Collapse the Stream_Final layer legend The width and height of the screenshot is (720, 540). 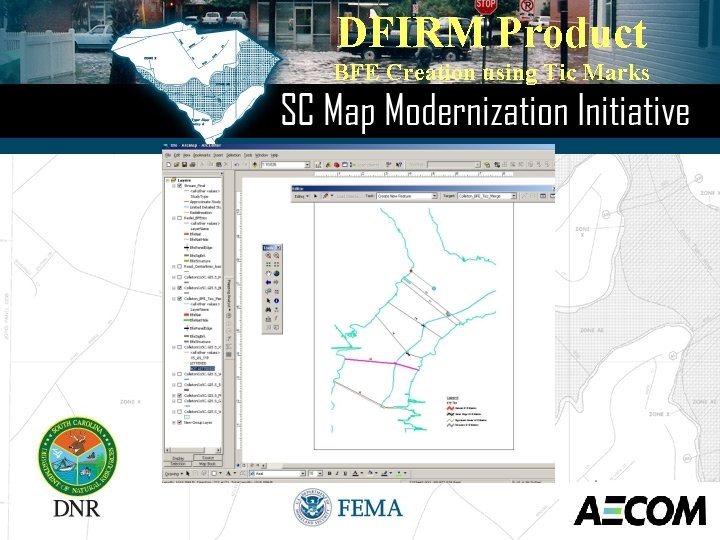[174, 186]
